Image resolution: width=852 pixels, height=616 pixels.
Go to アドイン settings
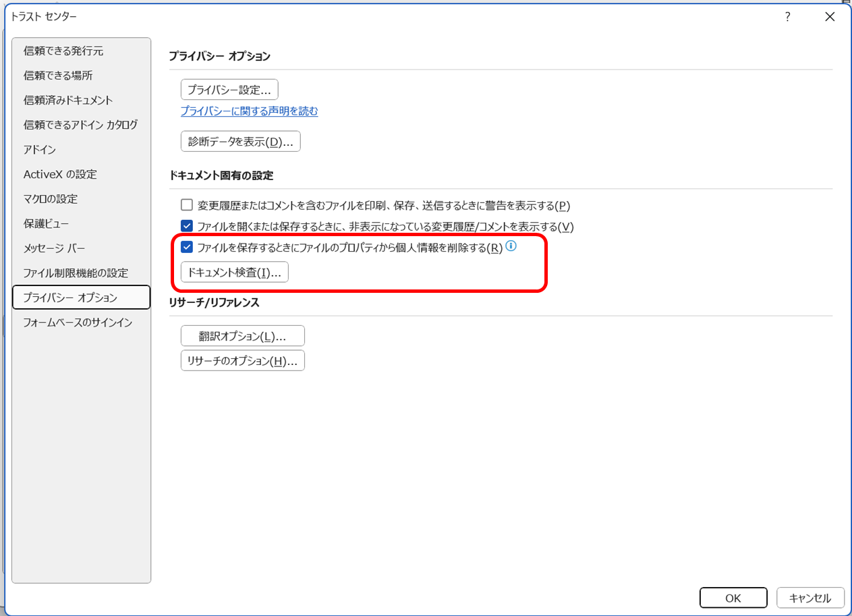point(81,150)
